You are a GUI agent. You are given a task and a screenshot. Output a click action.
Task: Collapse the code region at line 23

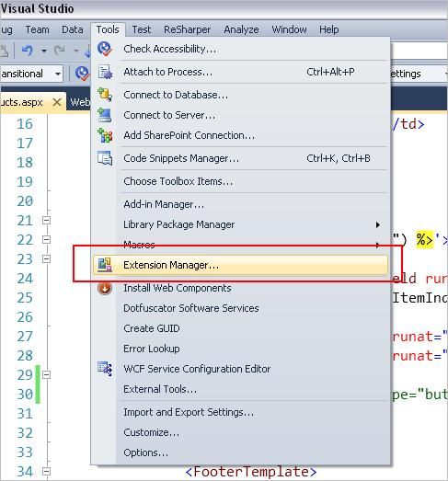46,259
